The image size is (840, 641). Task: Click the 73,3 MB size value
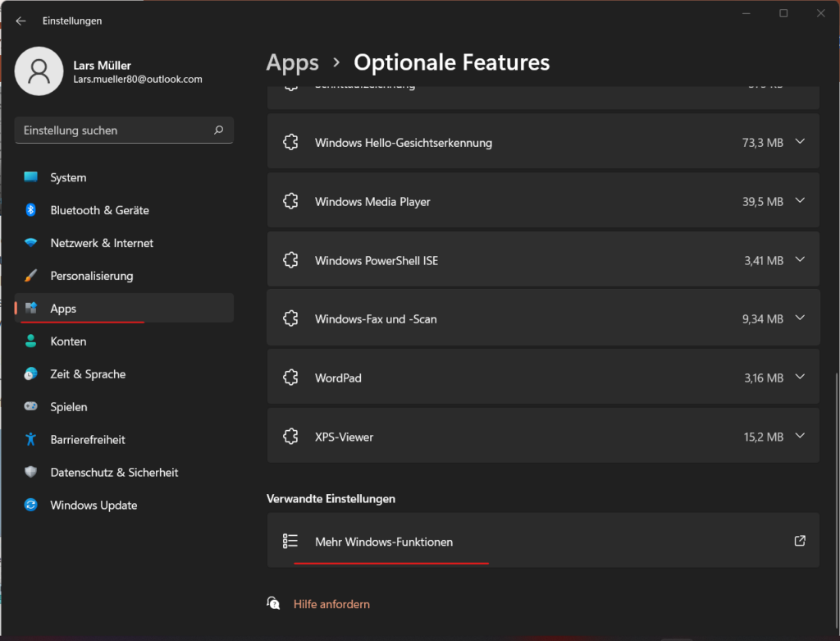coord(762,143)
